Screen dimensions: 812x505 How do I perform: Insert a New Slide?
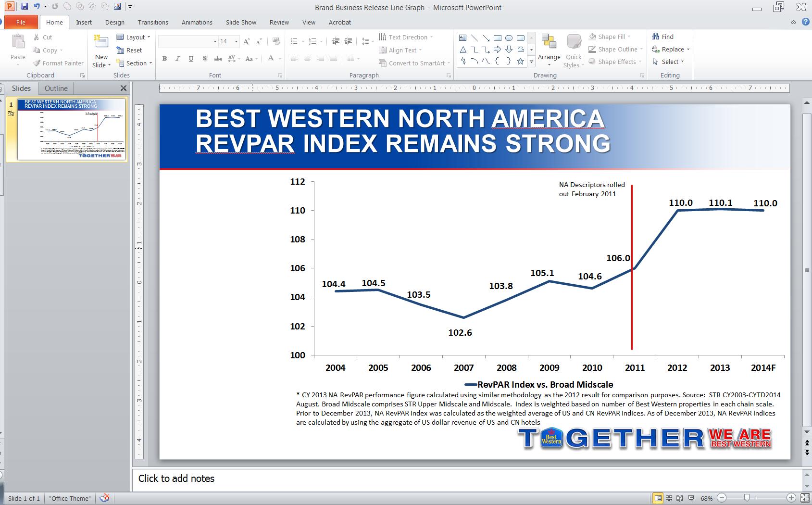pos(101,51)
